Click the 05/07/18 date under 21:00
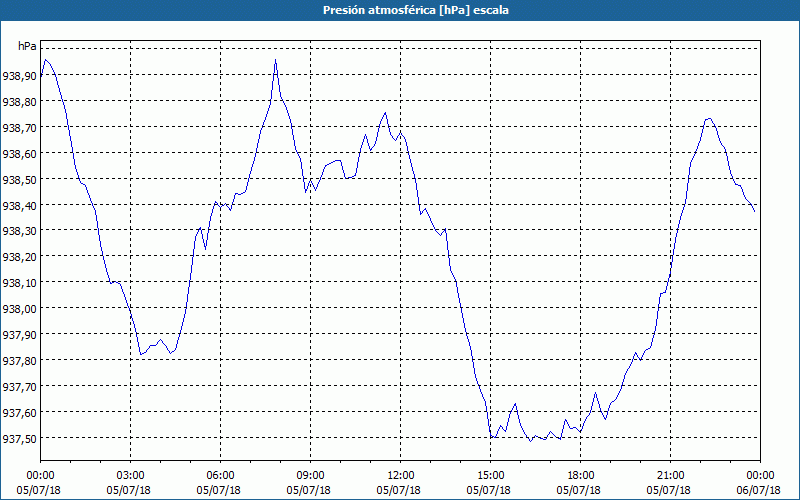 tap(669, 490)
